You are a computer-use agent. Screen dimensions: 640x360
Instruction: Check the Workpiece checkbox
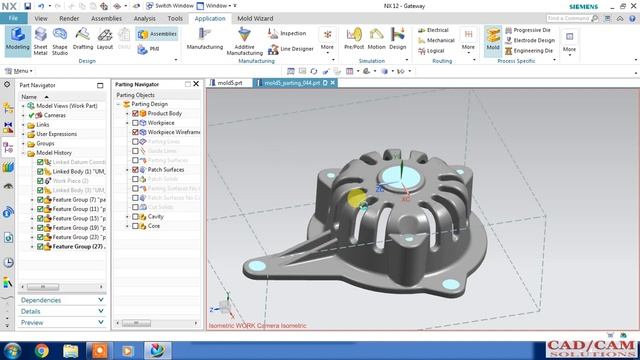136,123
